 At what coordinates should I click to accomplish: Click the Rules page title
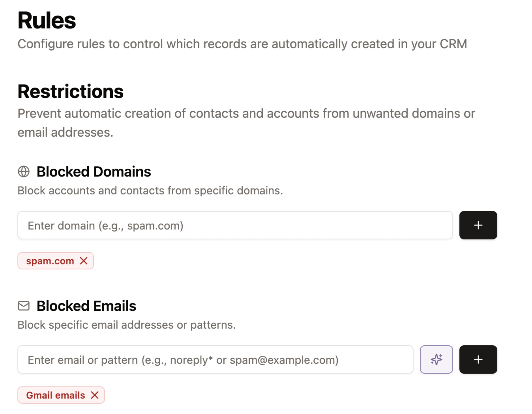coord(47,20)
